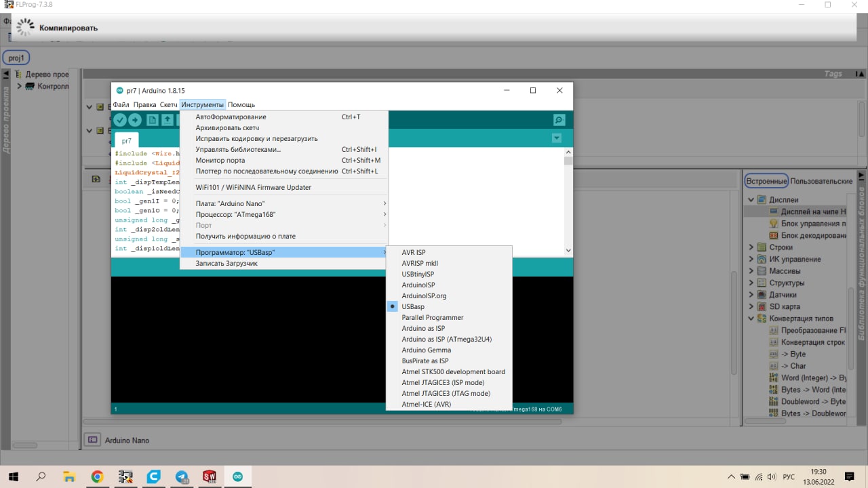868x488 pixels.
Task: Collapse the Дерево проекта side panel arrow
Action: coord(5,75)
